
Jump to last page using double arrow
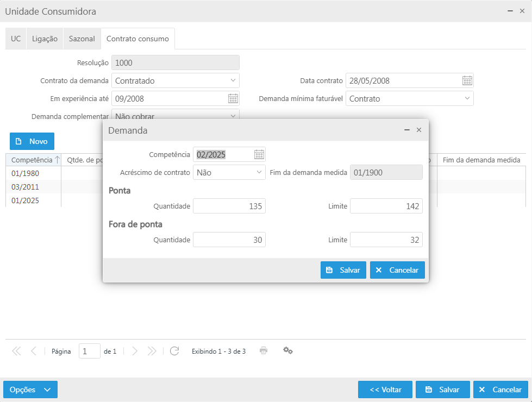(152, 351)
